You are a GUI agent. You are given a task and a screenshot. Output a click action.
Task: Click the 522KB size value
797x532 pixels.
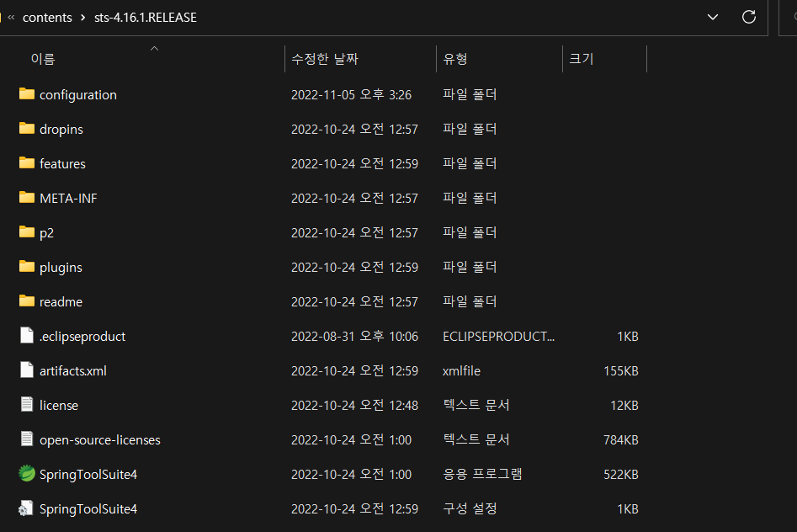620,475
